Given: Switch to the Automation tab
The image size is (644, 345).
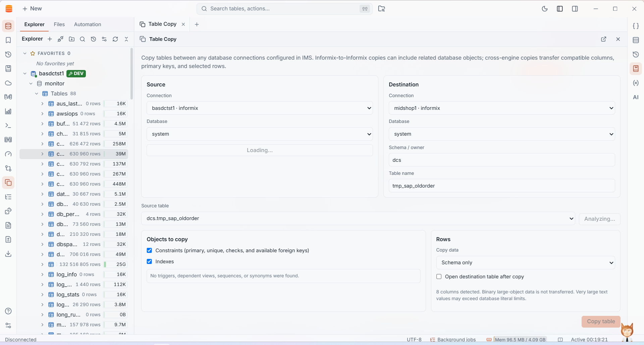Looking at the screenshot, I should tap(88, 24).
